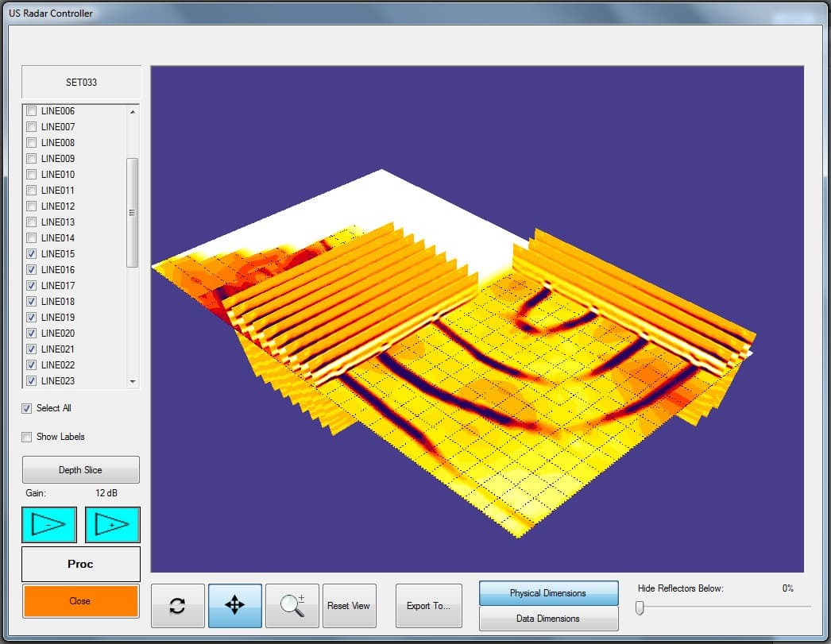Click the Reset View button

click(349, 606)
